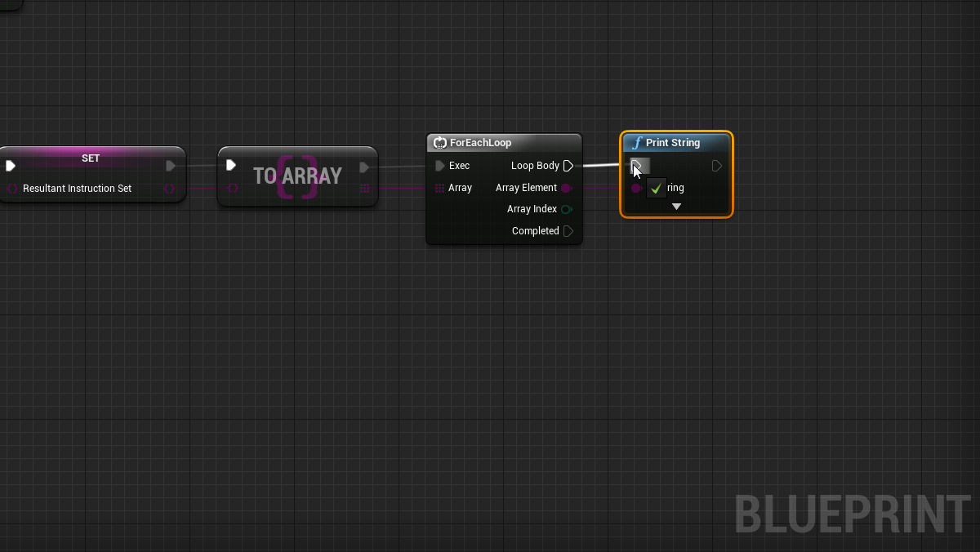This screenshot has height=552, width=980.
Task: Click Resultant Instruction Set output pin on SET
Action: [169, 189]
